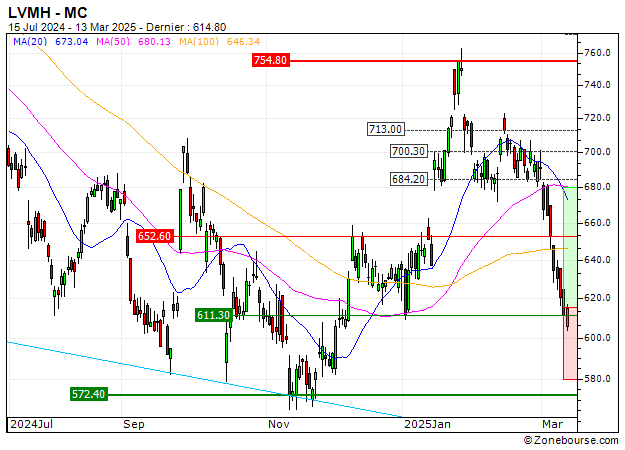Select the date range text 15 Jul 2024 - 13 Mar 2025
The image size is (625, 450).
point(72,28)
